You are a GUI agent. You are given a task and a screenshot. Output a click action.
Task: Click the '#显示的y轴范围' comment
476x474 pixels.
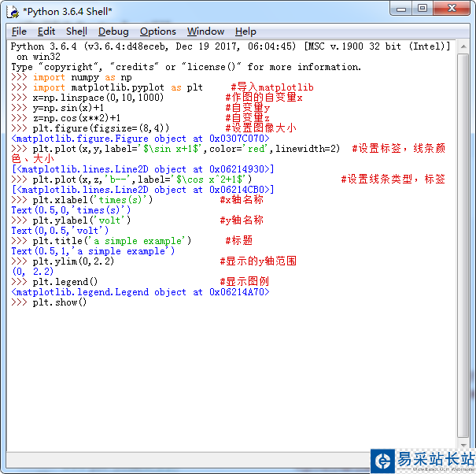pos(258,261)
